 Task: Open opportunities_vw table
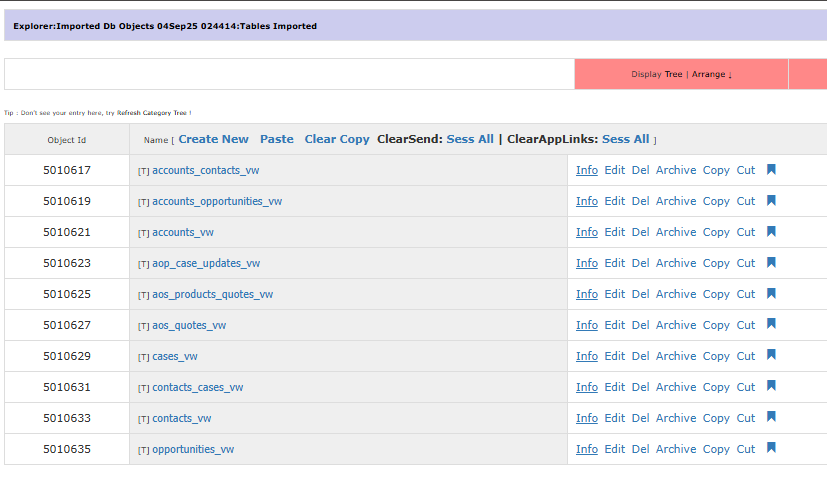193,449
